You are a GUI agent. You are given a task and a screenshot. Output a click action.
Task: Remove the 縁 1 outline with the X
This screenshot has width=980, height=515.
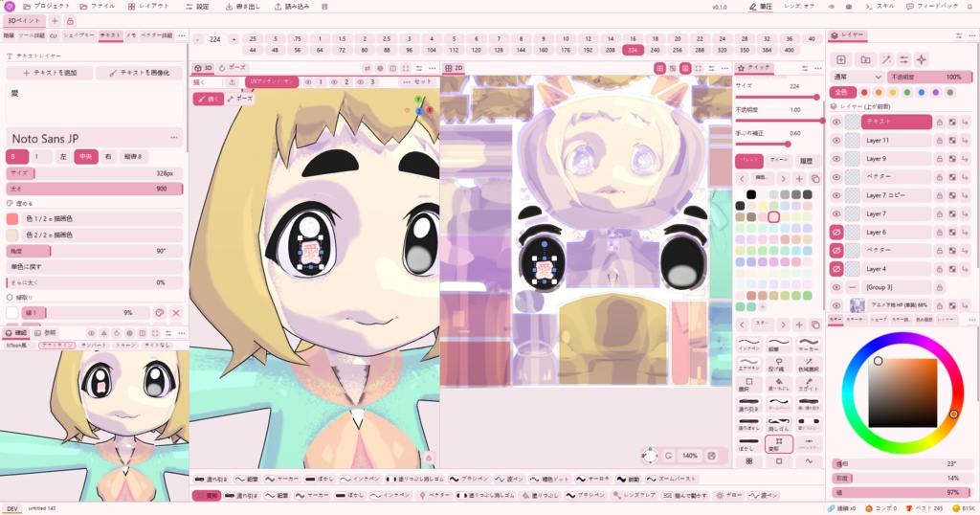click(x=176, y=312)
